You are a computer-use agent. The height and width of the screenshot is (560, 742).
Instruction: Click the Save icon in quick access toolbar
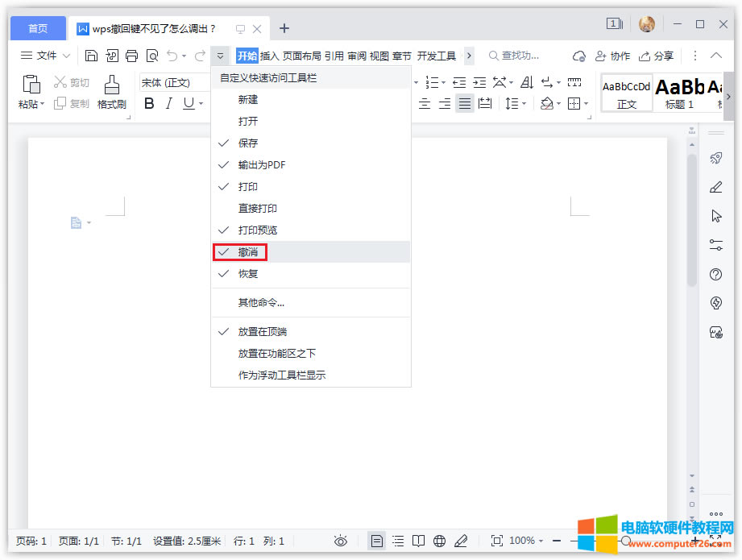click(91, 56)
